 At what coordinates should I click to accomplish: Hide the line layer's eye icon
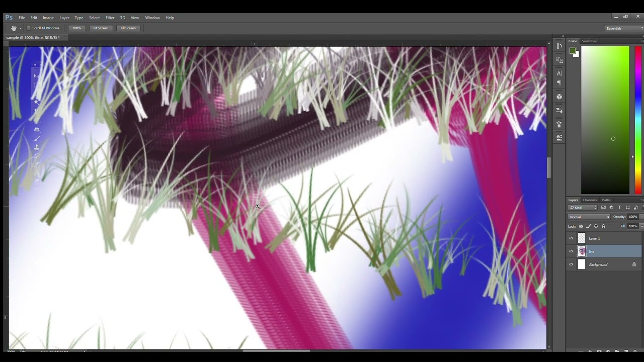[571, 251]
